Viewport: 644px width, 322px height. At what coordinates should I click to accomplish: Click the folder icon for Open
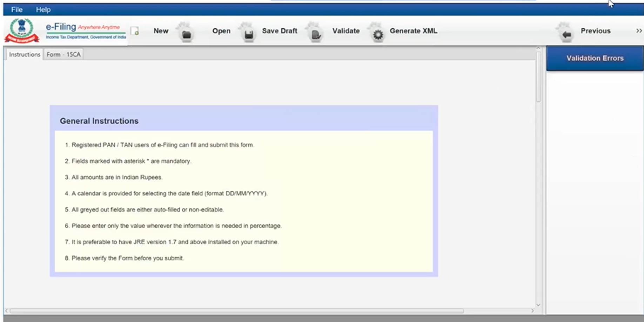[x=186, y=34]
